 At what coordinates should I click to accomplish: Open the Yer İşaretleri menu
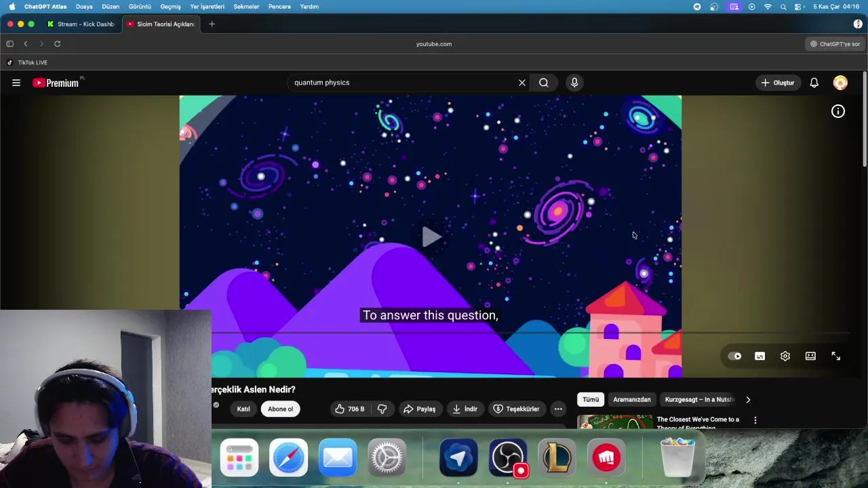(207, 6)
